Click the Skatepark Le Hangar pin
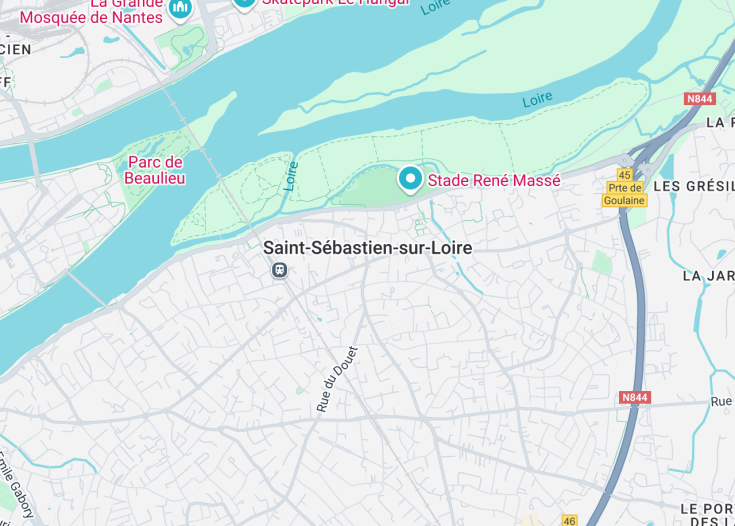Screen dimensions: 735x526 pos(244,4)
